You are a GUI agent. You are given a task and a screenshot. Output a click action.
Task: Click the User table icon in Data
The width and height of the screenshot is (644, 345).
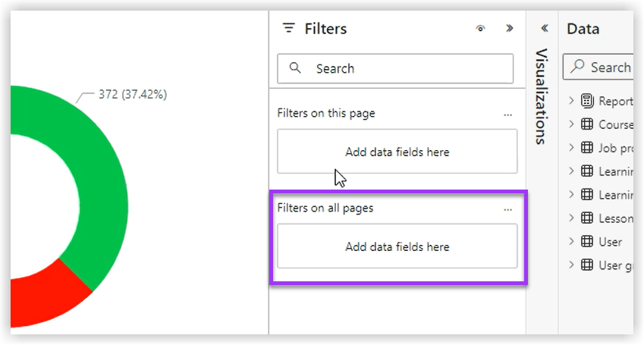coord(586,242)
